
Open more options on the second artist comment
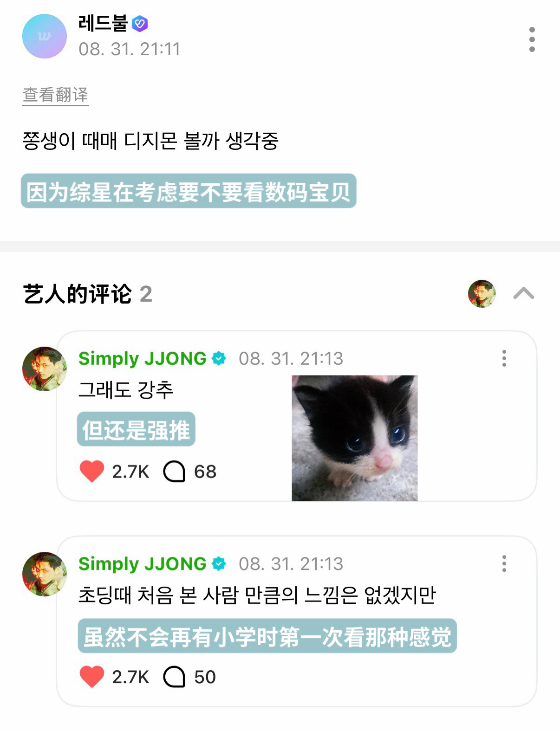click(x=504, y=564)
